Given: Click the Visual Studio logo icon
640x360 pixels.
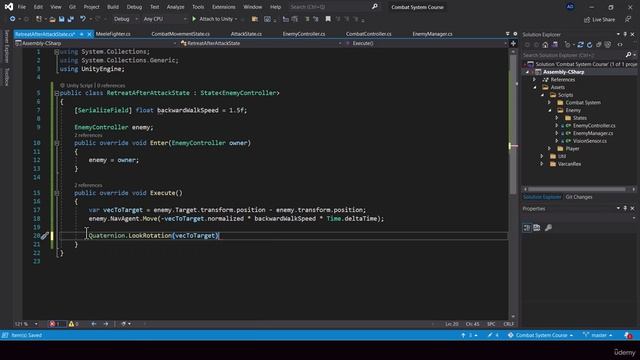Looking at the screenshot, I should click(9, 7).
